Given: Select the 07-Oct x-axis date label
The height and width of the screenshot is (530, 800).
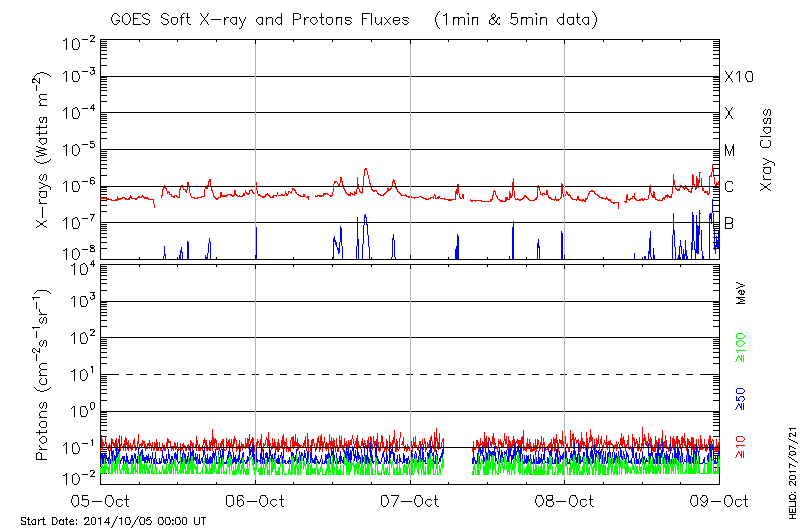Looking at the screenshot, I should (410, 499).
